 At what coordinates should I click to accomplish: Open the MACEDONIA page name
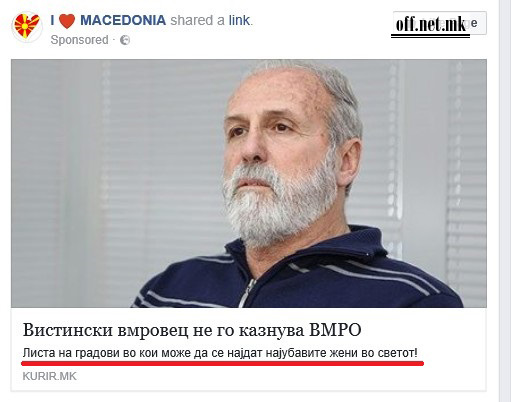123,20
